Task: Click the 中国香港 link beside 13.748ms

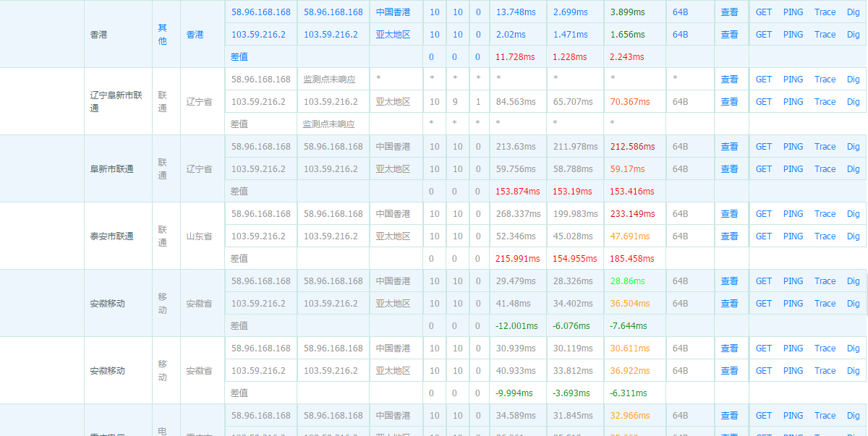Action: pos(393,12)
